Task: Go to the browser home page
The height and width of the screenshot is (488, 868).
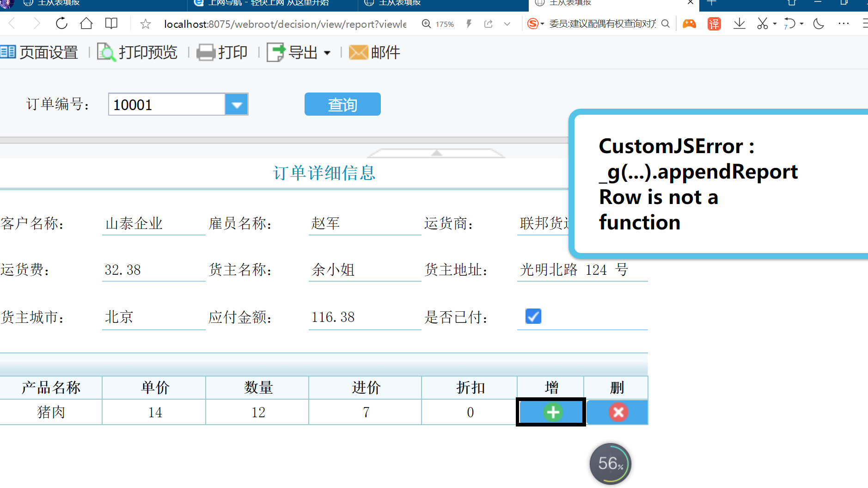Action: pos(86,24)
